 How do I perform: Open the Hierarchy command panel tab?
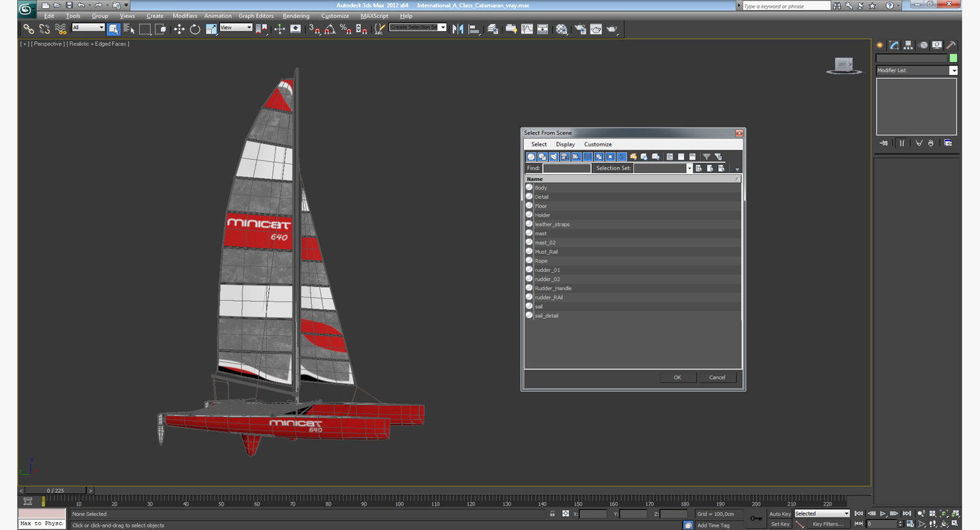[x=908, y=45]
